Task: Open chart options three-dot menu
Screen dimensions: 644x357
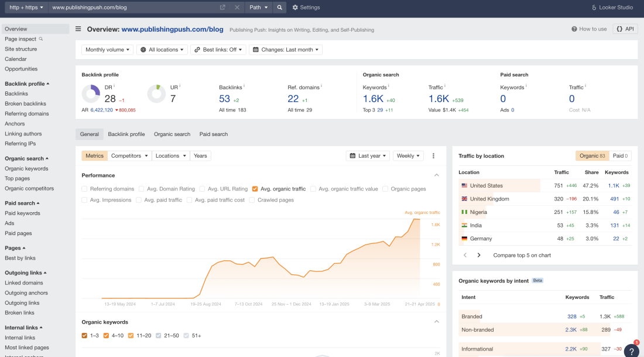Action: click(433, 156)
